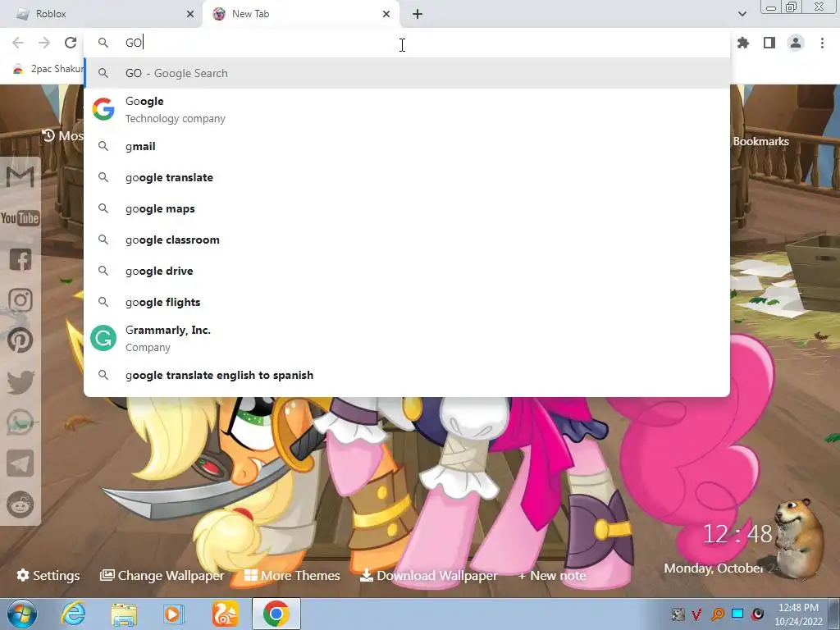The image size is (840, 630).
Task: Select 'GO - Google Search' suggestion
Action: [x=407, y=73]
